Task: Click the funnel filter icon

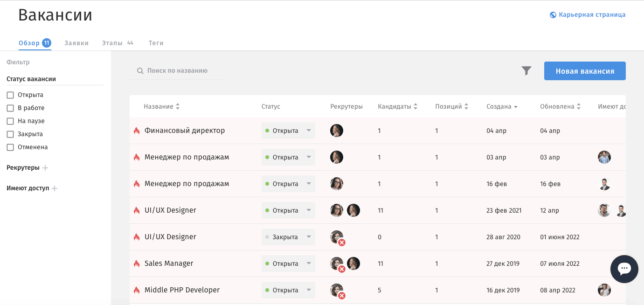Action: click(x=526, y=71)
